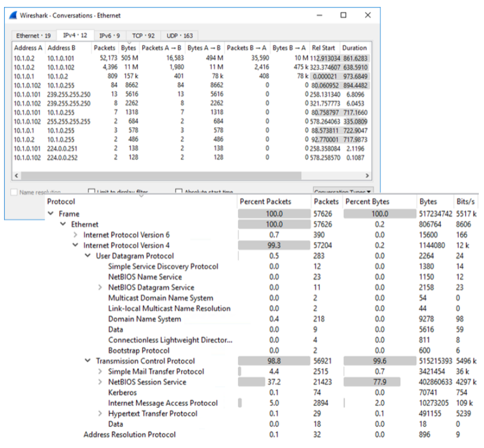The width and height of the screenshot is (484, 448).
Task: Click the Bytes B → A column header
Action: pos(289,48)
